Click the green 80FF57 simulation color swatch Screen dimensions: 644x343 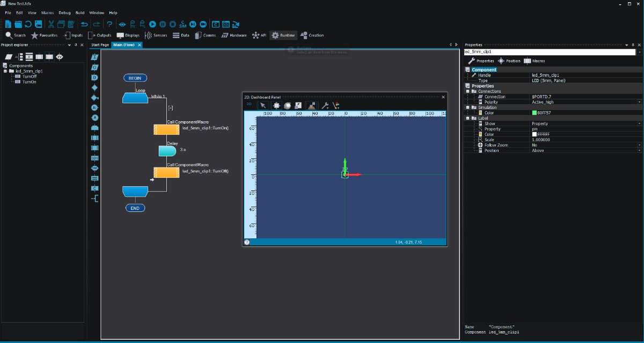[x=535, y=113]
